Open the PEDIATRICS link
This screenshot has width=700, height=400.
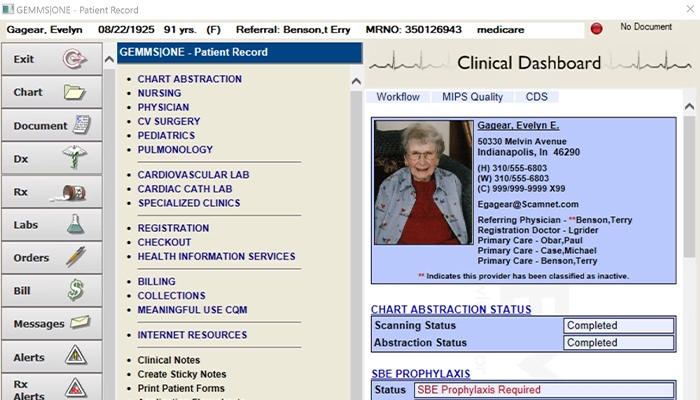(166, 136)
